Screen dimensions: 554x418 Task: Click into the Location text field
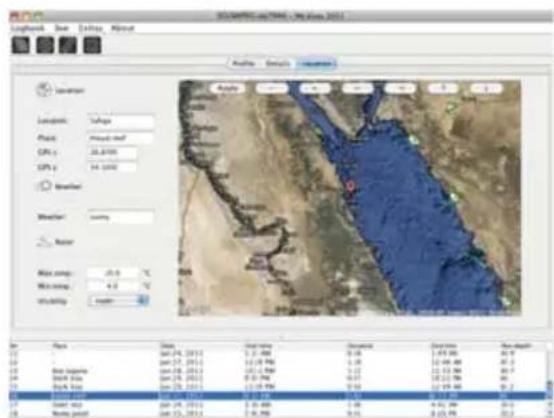tap(120, 121)
